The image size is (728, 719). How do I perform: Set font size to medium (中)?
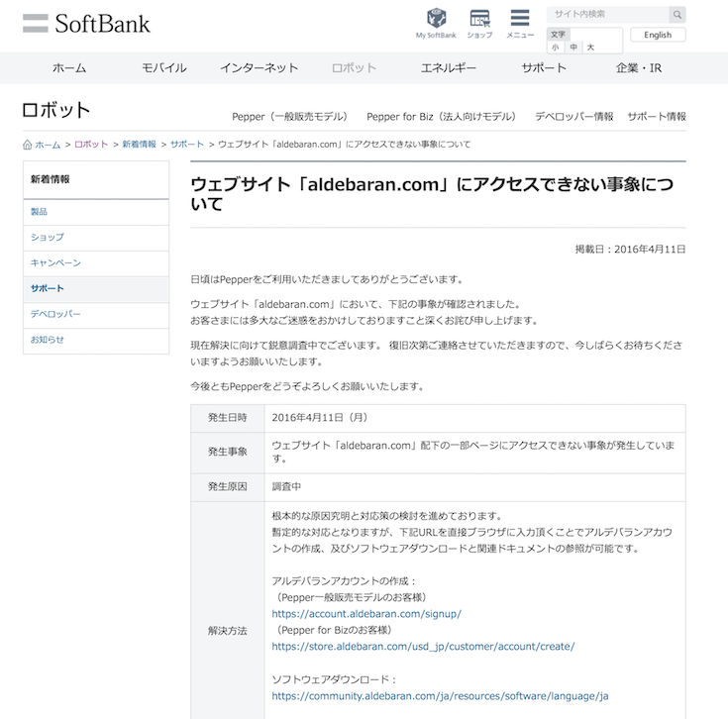pyautogui.click(x=573, y=47)
